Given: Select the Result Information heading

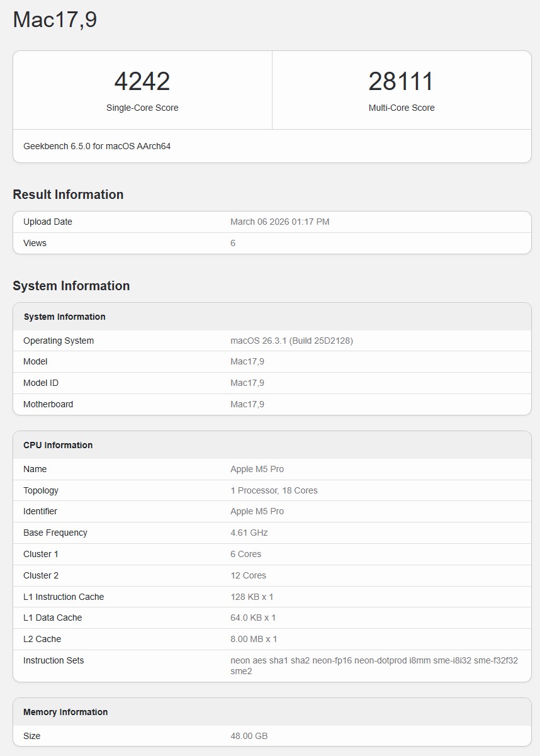Looking at the screenshot, I should [68, 195].
